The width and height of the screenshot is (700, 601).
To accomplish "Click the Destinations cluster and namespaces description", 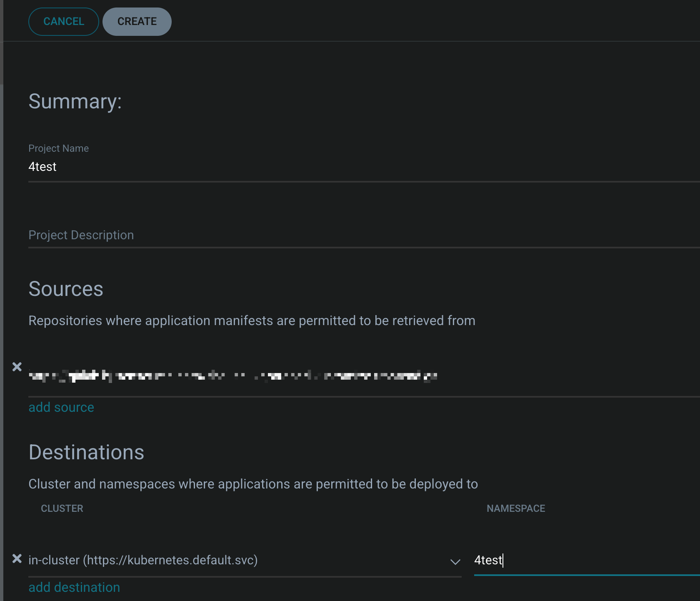I will [x=253, y=484].
